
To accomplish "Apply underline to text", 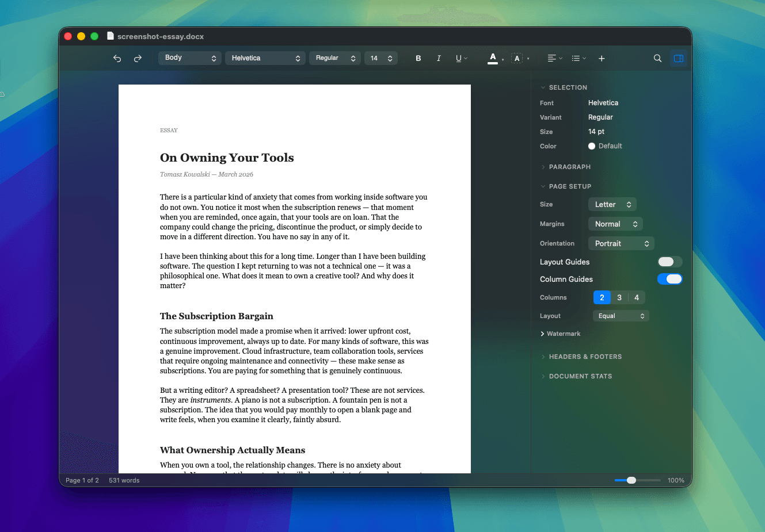I will click(x=459, y=58).
